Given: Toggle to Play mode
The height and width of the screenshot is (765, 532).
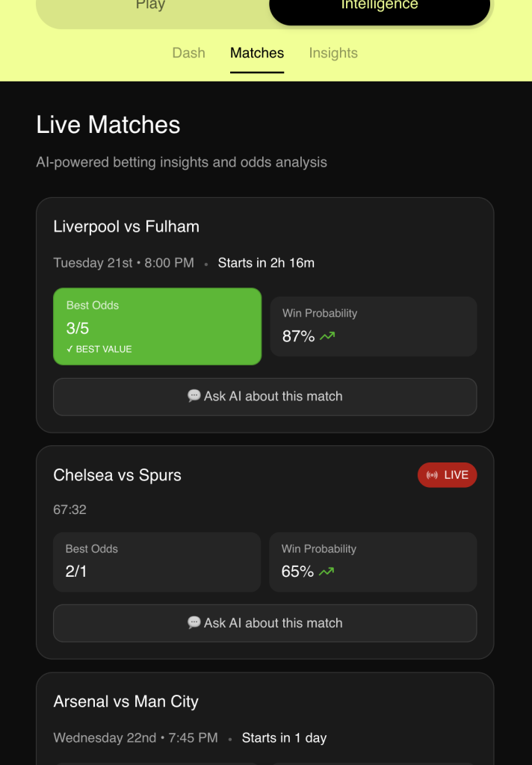Looking at the screenshot, I should (150, 7).
